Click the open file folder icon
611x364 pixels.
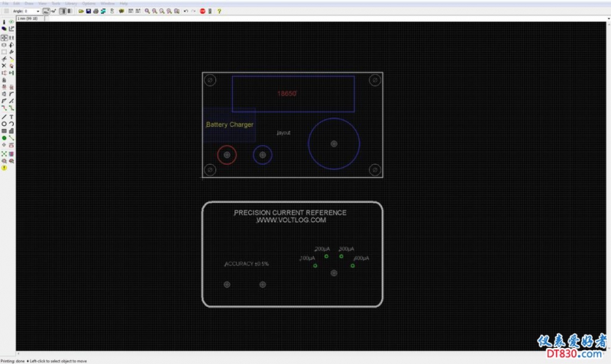coord(81,11)
